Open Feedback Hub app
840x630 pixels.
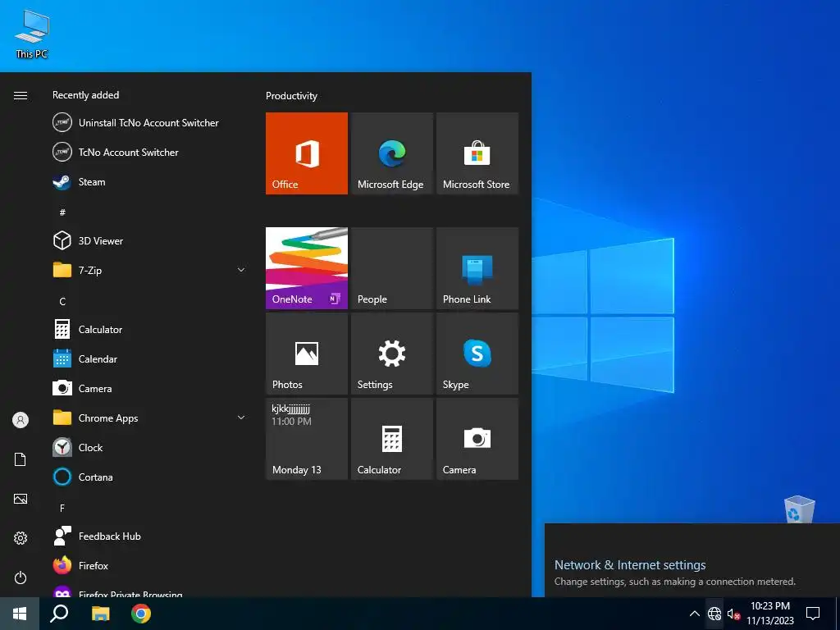[x=150, y=536]
